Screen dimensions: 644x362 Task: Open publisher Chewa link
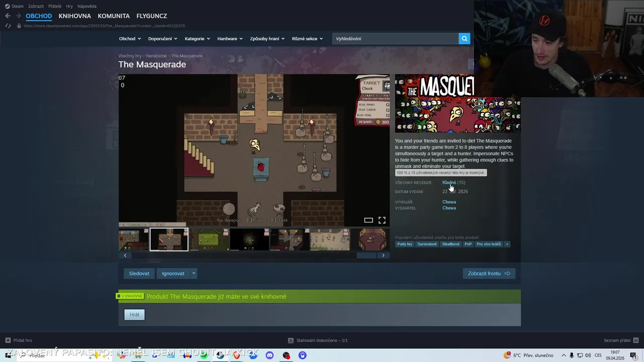[449, 208]
